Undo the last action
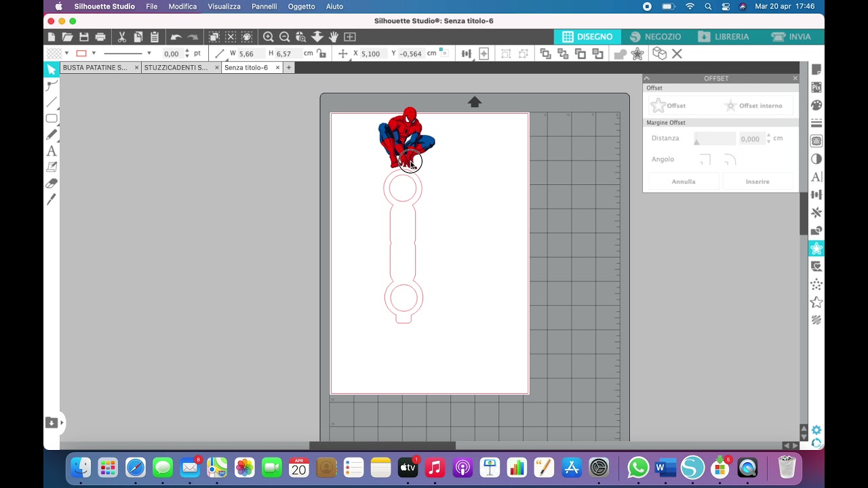 click(x=176, y=37)
